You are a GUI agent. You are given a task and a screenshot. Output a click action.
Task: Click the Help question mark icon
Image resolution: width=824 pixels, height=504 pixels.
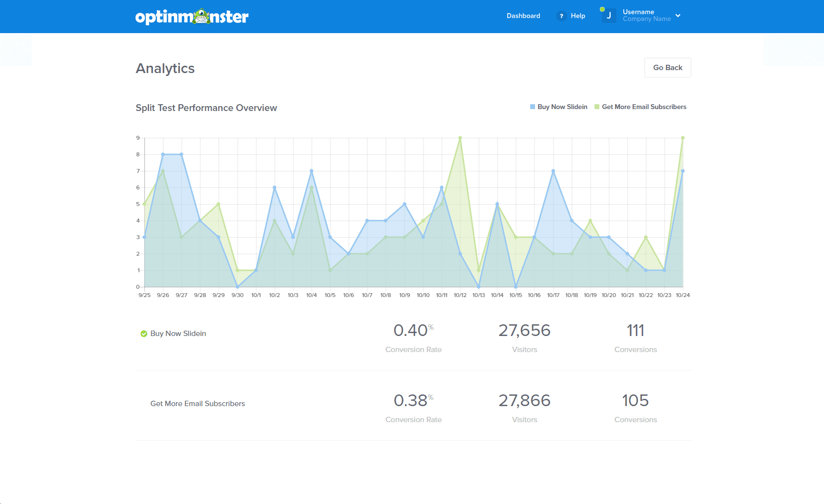pyautogui.click(x=561, y=16)
